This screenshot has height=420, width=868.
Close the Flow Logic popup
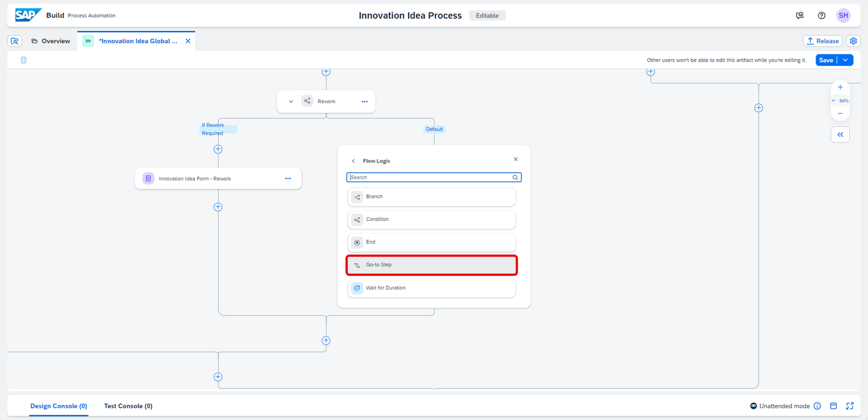point(515,159)
